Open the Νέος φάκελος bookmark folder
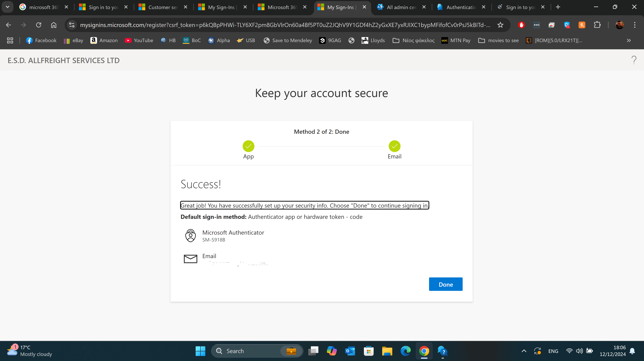 [x=413, y=40]
